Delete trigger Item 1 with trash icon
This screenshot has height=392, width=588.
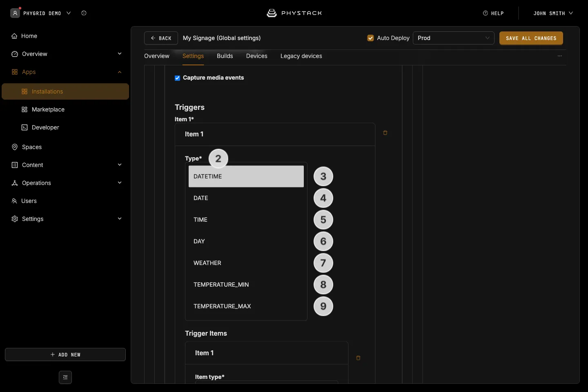tap(385, 133)
